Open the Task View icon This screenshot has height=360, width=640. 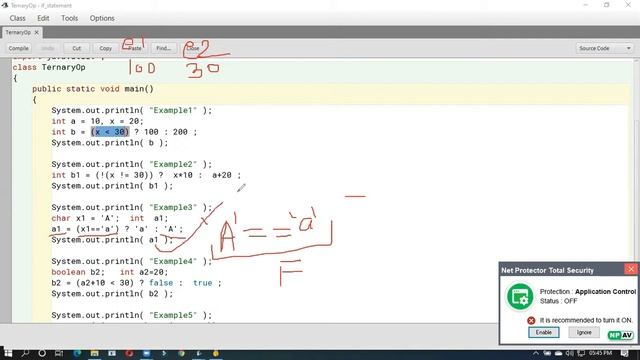(x=59, y=353)
